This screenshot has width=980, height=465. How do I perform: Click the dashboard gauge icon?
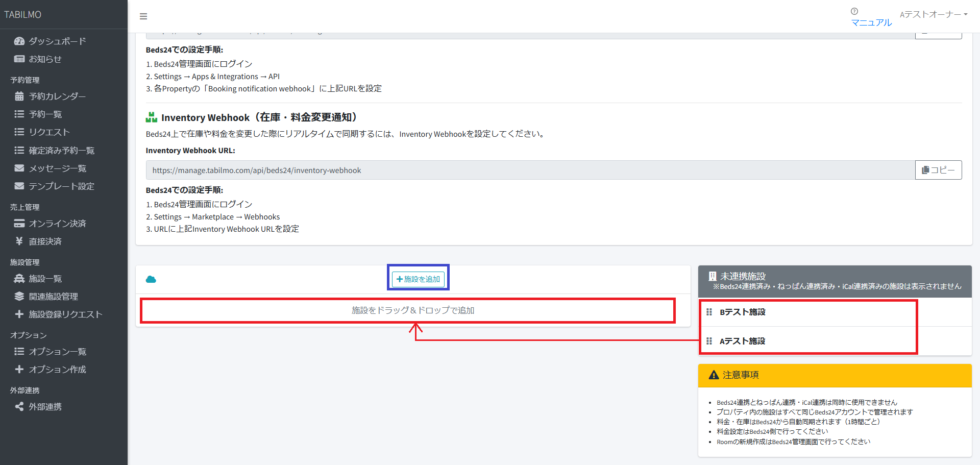19,41
